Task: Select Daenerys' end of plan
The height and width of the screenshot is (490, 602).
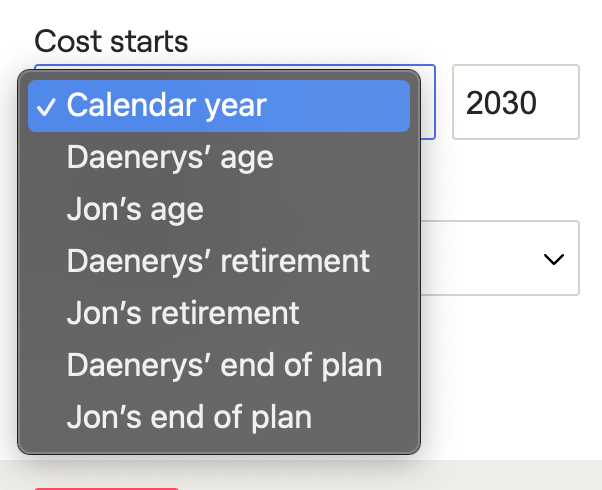Action: pos(224,365)
